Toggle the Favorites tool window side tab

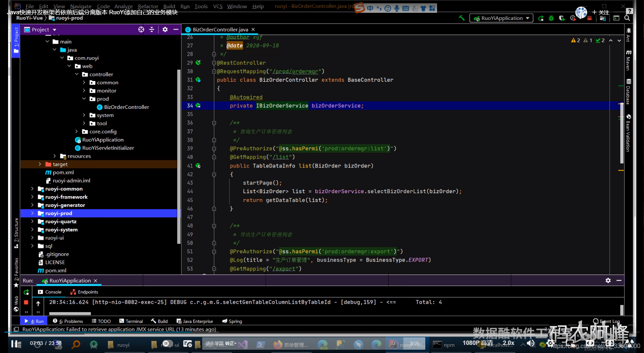point(16,273)
